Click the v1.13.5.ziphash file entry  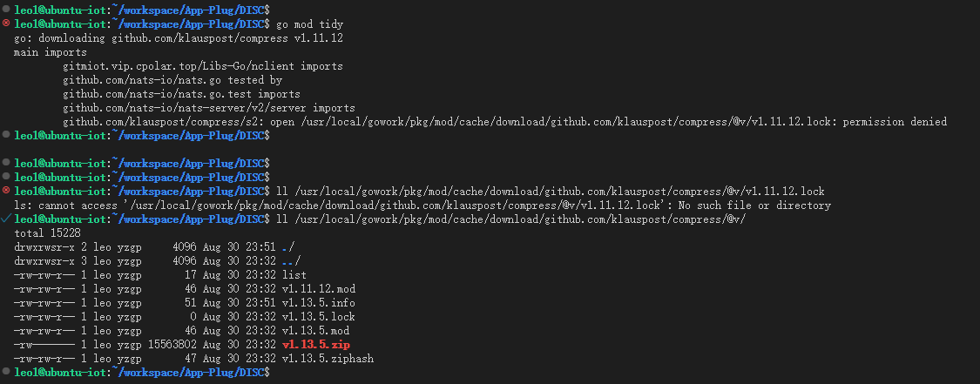pyautogui.click(x=328, y=359)
